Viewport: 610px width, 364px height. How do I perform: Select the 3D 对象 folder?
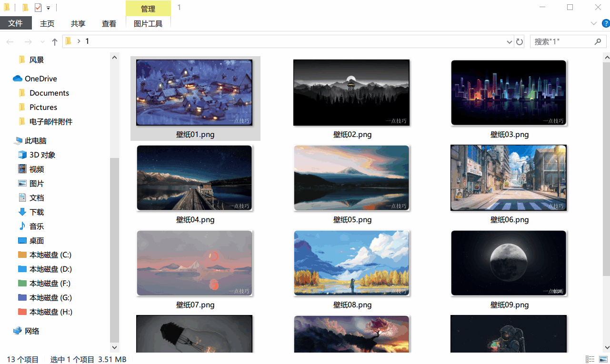tap(42, 155)
